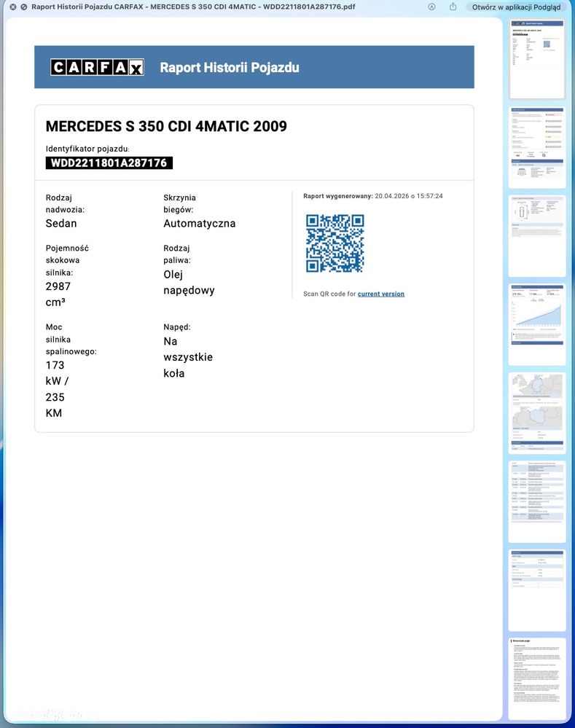Open the Markup annotation tool icon
Viewport: 575px width, 728px height.
click(431, 7)
